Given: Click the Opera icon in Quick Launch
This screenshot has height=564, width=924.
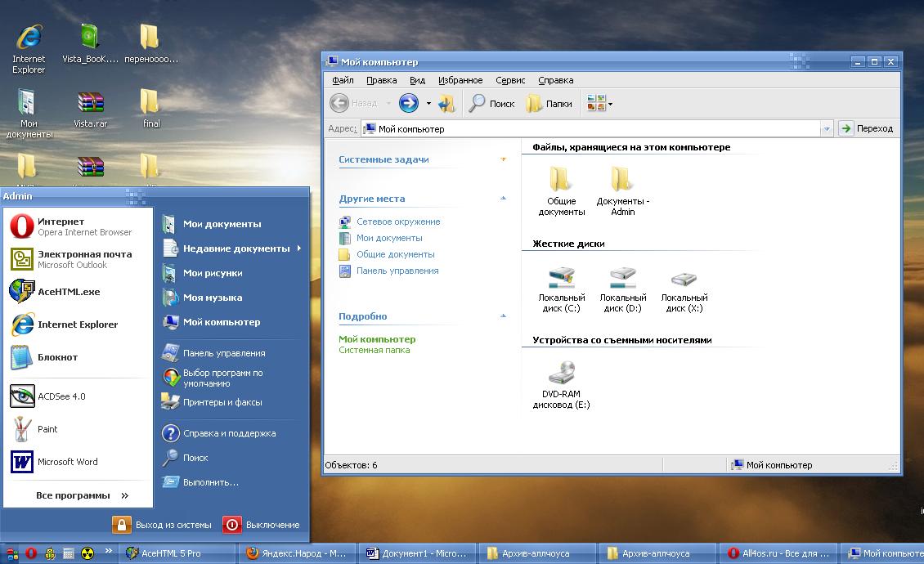Looking at the screenshot, I should click(31, 553).
